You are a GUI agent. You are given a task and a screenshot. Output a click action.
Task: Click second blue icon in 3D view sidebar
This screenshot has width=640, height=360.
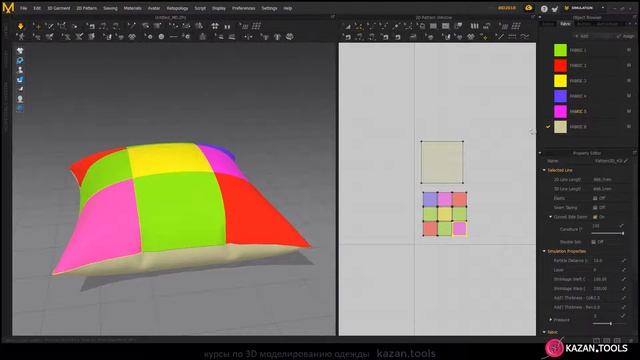20,60
